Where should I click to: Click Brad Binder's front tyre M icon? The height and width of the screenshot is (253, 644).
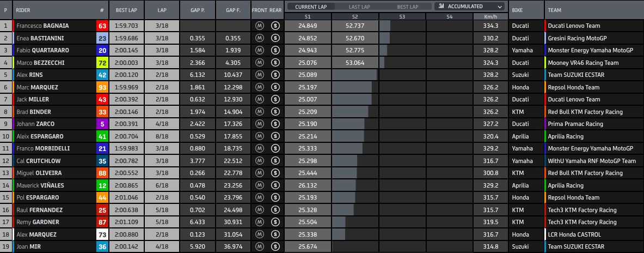tap(259, 112)
